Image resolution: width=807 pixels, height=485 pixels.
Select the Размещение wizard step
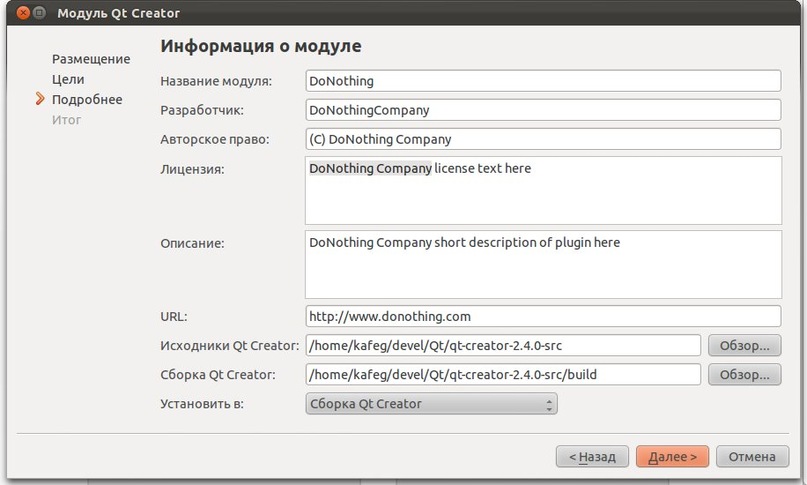[91, 59]
